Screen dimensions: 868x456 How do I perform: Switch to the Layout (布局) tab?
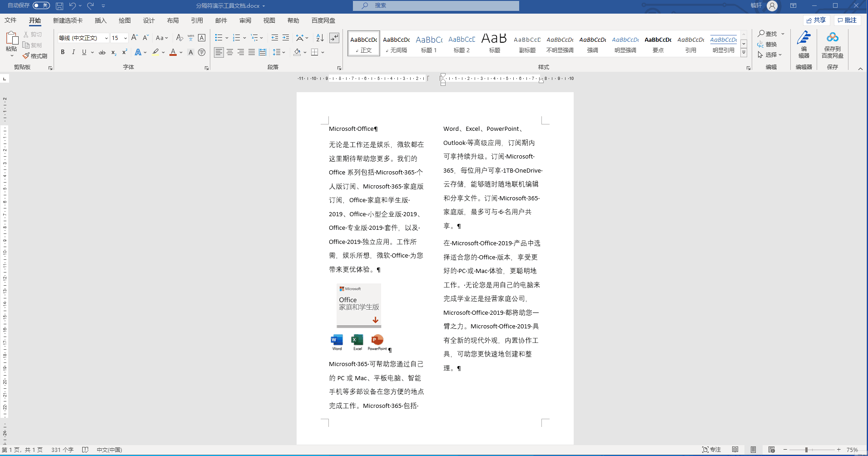coord(173,20)
